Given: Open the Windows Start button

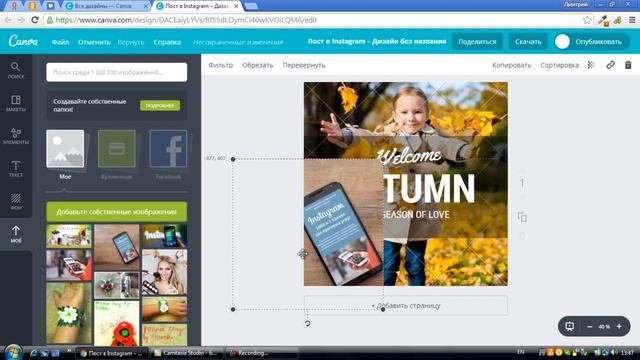Looking at the screenshot, I should coord(13,352).
